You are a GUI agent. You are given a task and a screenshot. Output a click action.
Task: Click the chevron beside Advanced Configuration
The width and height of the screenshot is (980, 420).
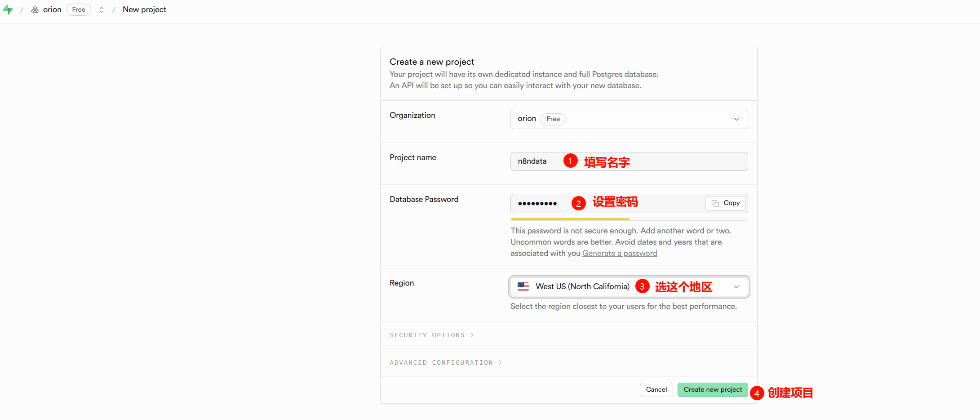point(500,362)
